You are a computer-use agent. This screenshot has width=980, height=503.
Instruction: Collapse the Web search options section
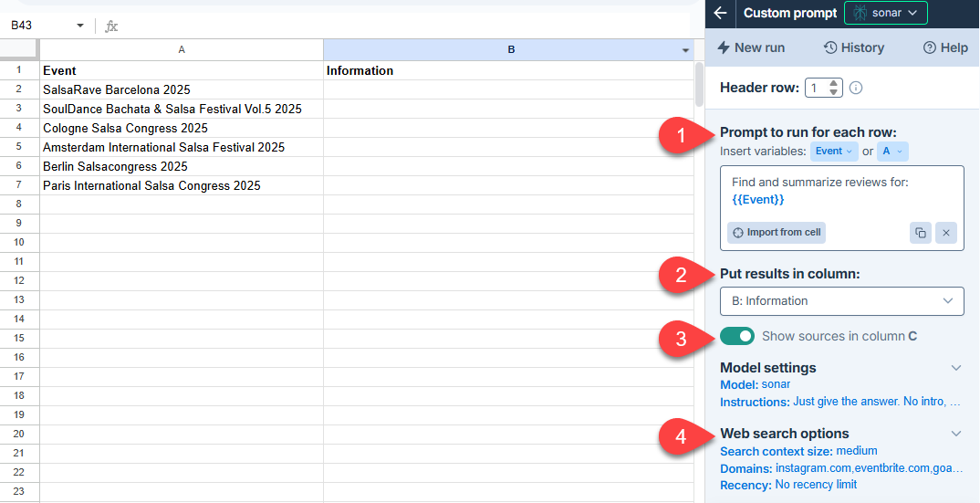[955, 433]
